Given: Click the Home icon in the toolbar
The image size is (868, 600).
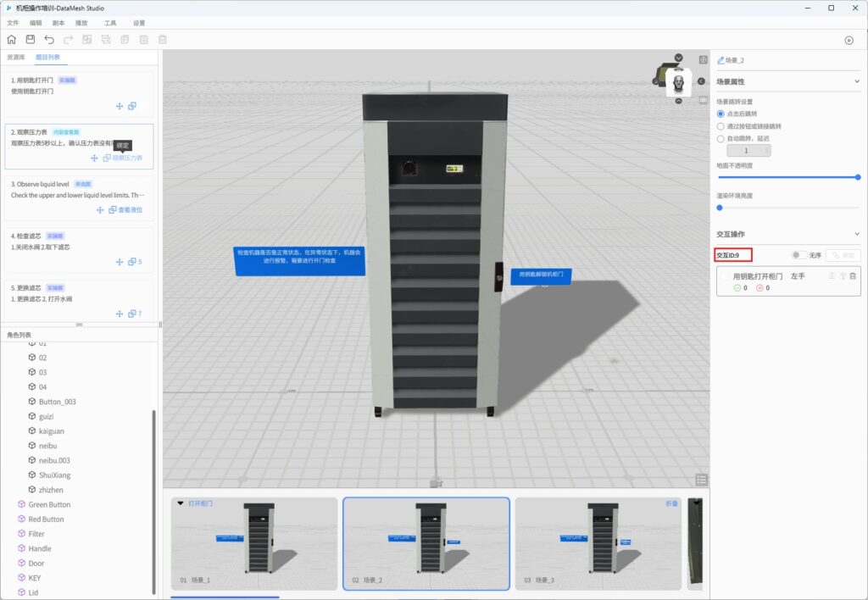Looking at the screenshot, I should (11, 40).
